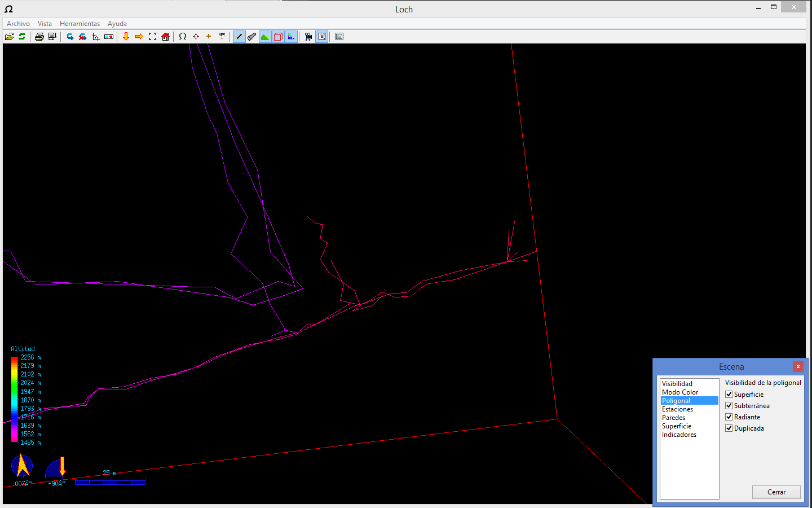
Task: Toggle the color altitude legend icon
Action: [291, 37]
